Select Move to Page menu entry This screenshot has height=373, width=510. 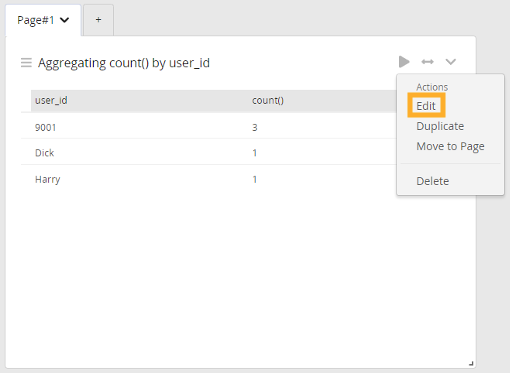(x=450, y=146)
